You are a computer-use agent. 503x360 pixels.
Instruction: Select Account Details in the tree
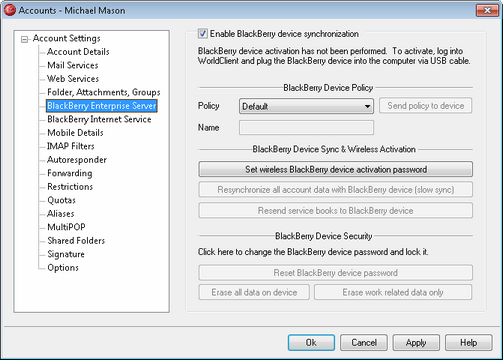78,52
